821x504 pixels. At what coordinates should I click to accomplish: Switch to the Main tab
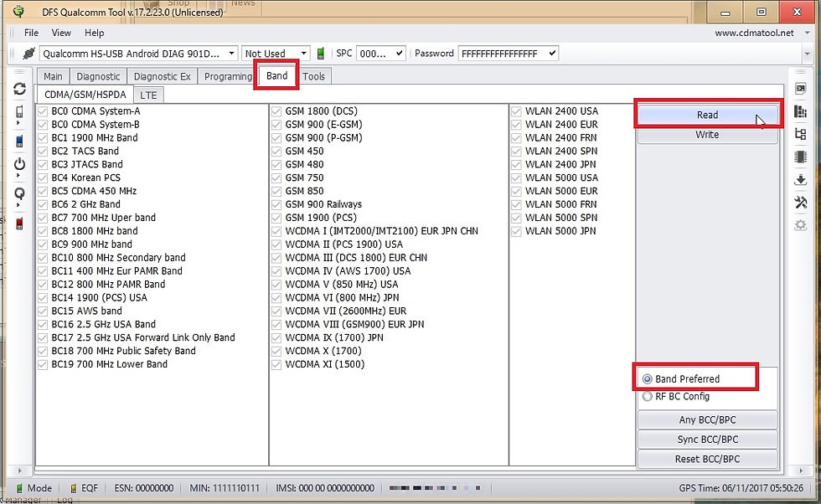tap(53, 76)
